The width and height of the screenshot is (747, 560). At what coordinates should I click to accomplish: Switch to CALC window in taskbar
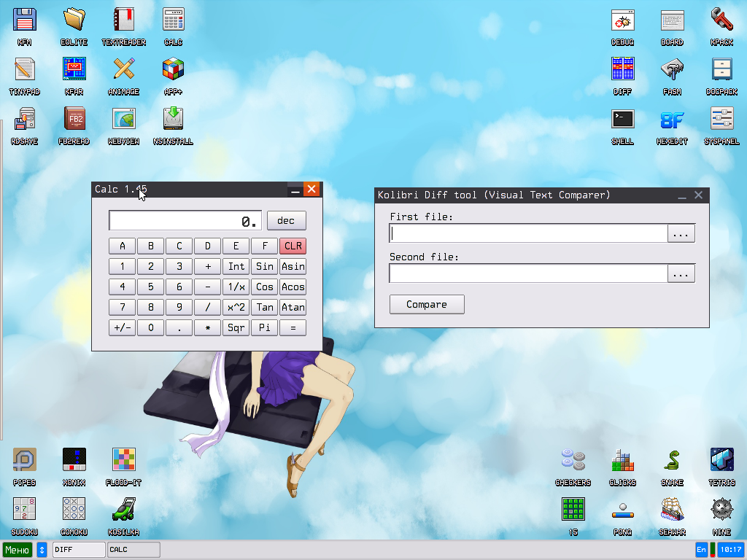coord(133,549)
